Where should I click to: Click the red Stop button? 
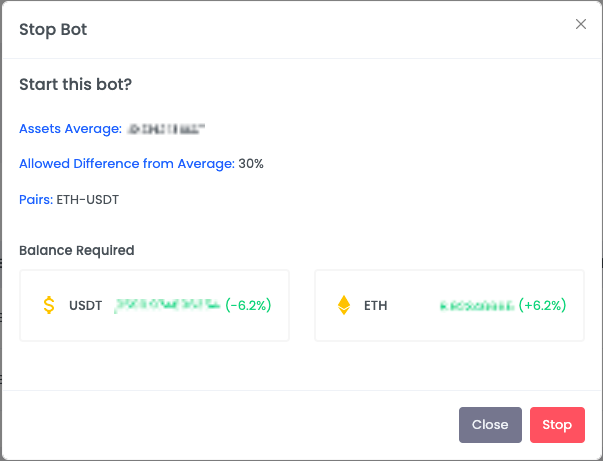pos(557,425)
